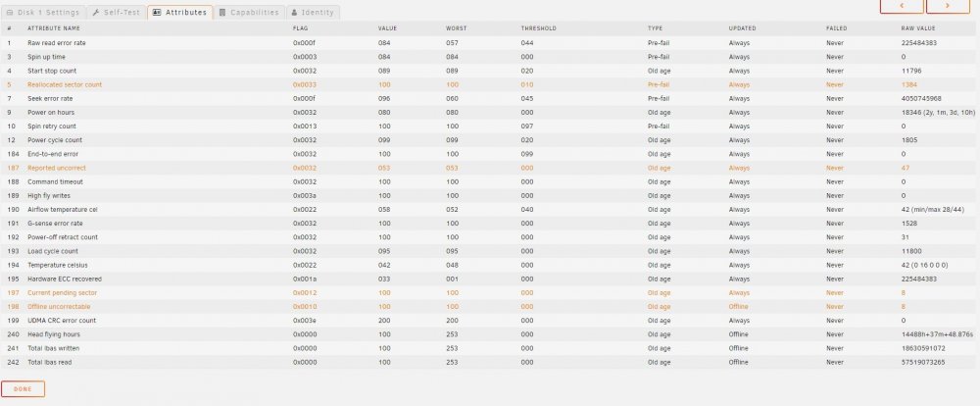
Task: Click the Failed column header
Action: (x=837, y=28)
